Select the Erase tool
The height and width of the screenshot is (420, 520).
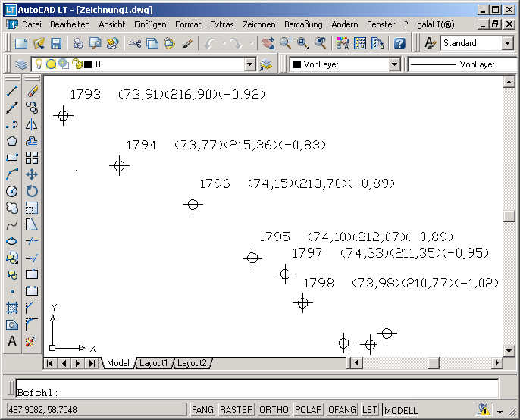tap(32, 90)
